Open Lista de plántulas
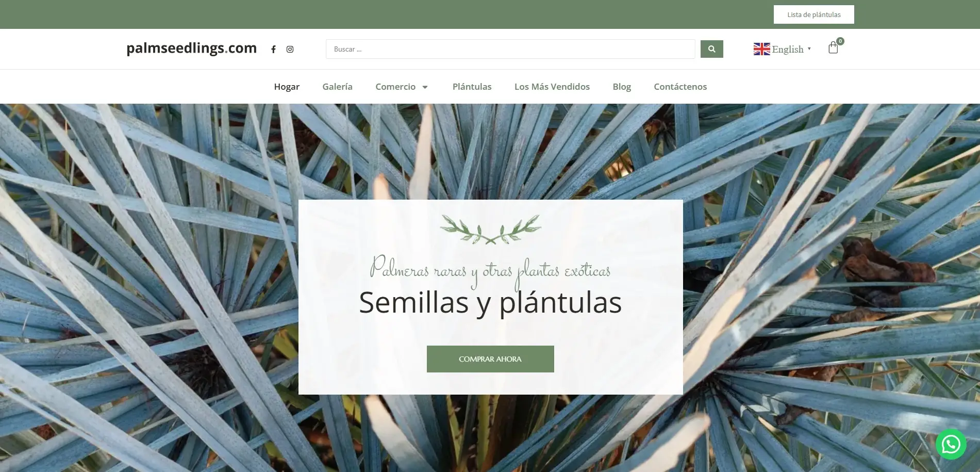The image size is (980, 472). pos(813,14)
